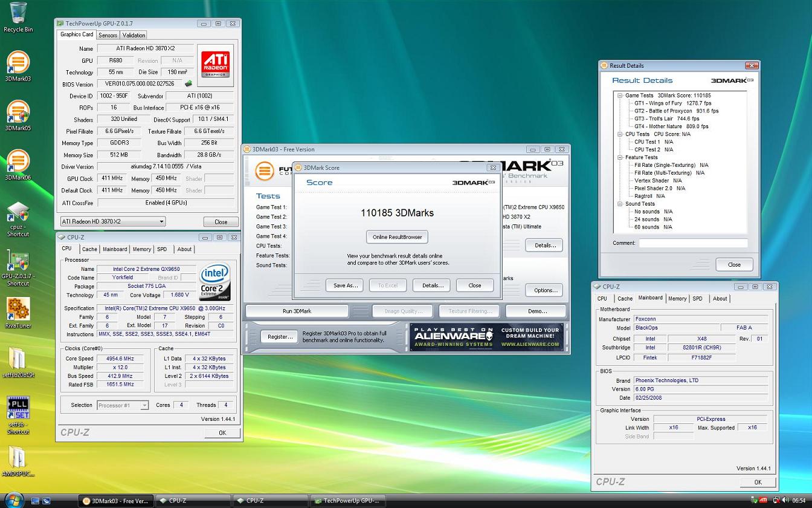812x508 pixels.
Task: Click OK in the Motherboard CPU-Z window
Action: 758,482
